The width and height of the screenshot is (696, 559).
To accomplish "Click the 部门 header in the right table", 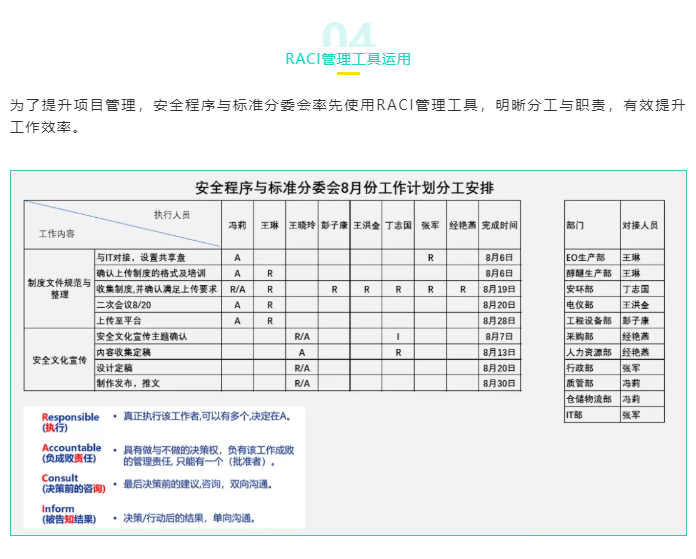I will 577,225.
